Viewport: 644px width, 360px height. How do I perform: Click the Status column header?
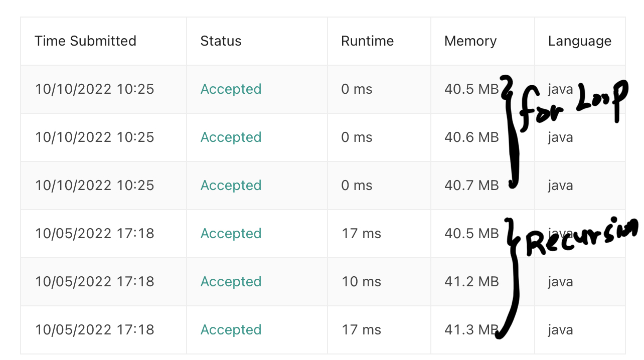221,41
